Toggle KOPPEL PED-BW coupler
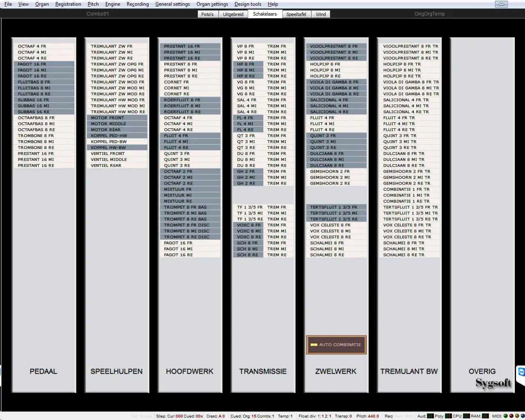 [x=117, y=142]
